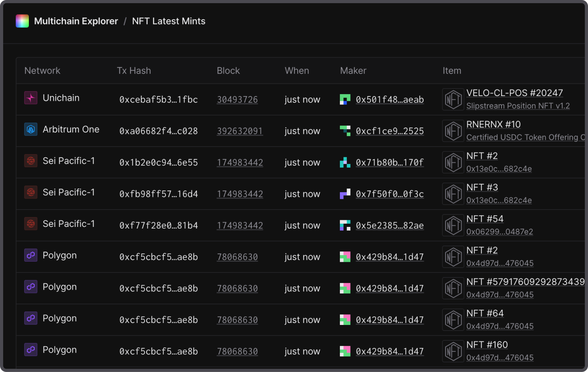Click the Block column header
Viewport: 588px width, 372px height.
coord(228,71)
